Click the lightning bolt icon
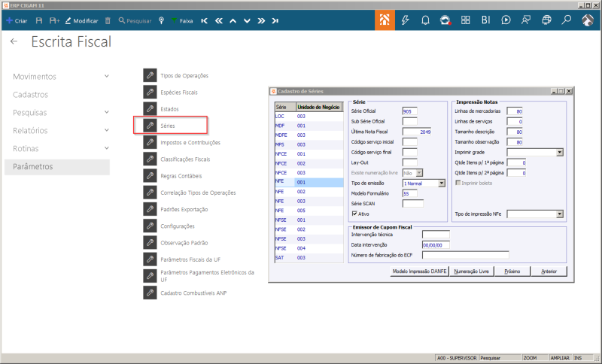This screenshot has height=364, width=602. [x=405, y=20]
